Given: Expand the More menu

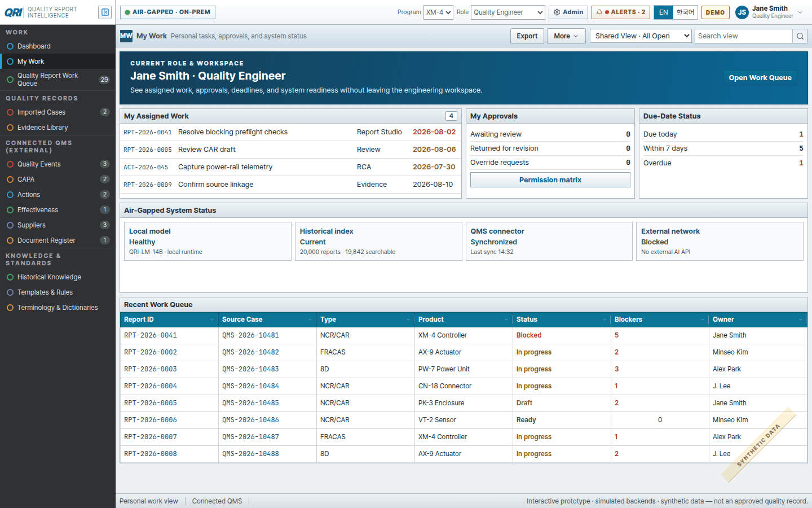Looking at the screenshot, I should coord(566,36).
